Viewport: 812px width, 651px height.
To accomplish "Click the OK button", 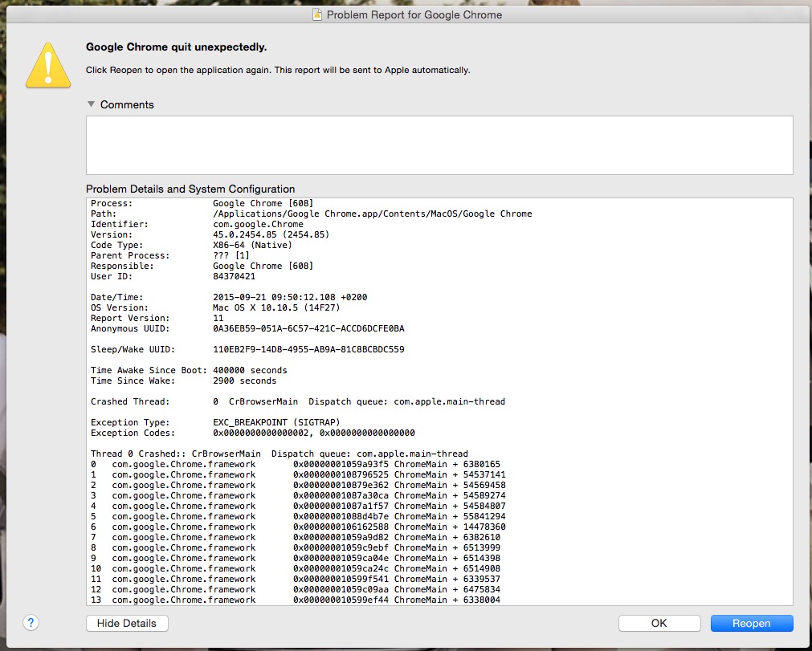I will pos(659,623).
